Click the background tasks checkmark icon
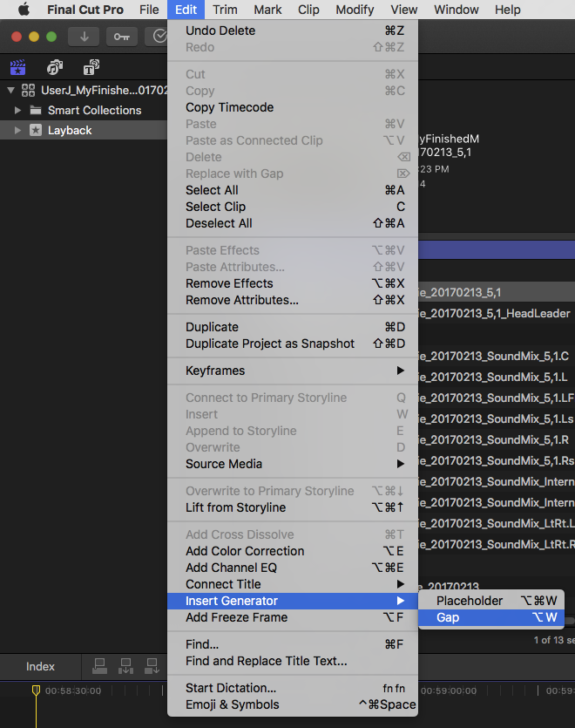The width and height of the screenshot is (575, 728). coord(159,37)
